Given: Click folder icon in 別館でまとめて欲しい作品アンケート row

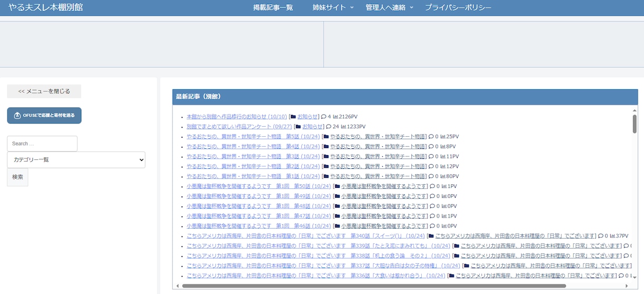Looking at the screenshot, I should pos(298,127).
